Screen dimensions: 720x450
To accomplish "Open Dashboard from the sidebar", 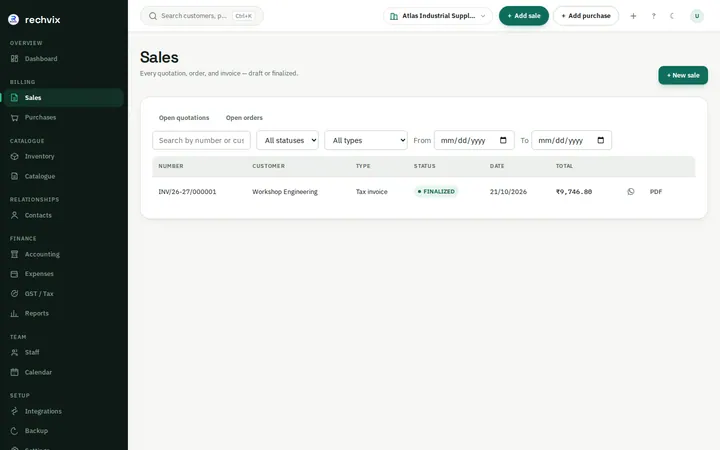I will (x=63, y=59).
